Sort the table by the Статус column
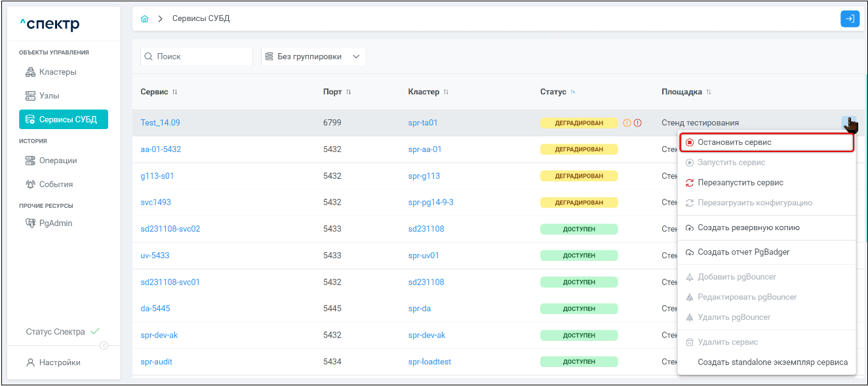This screenshot has width=868, height=386. tap(573, 92)
